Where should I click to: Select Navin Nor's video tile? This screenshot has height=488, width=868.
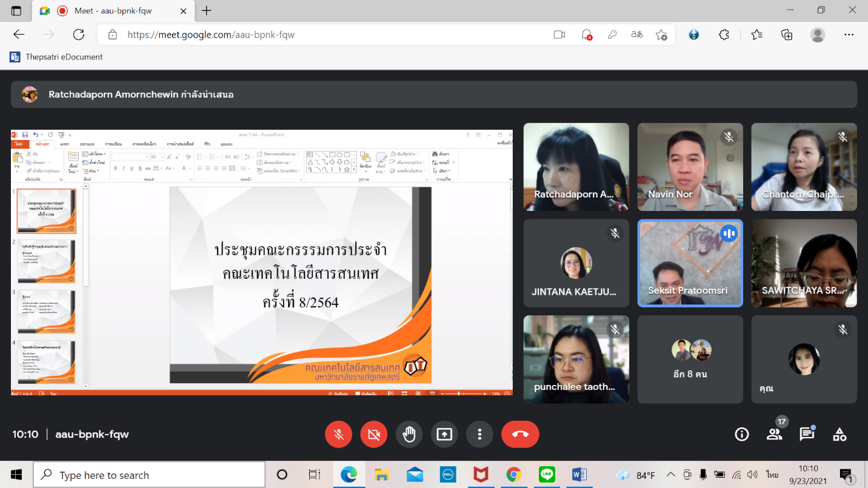point(690,167)
